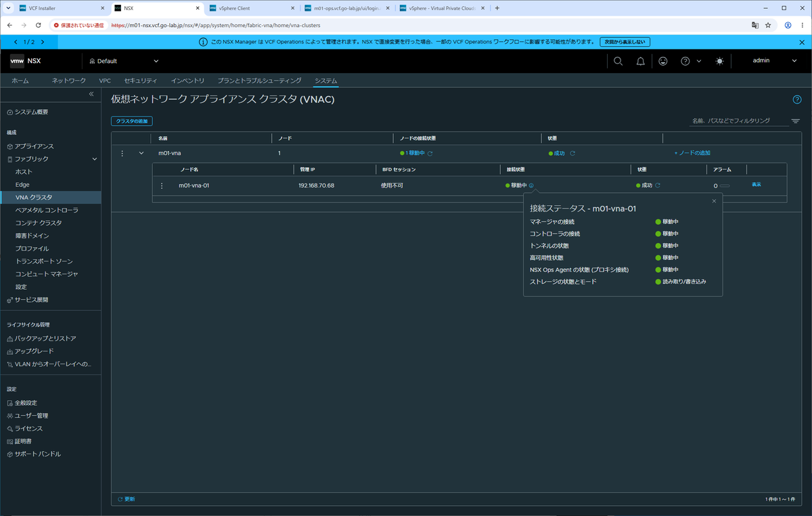Click the 次回から表示しない banner button
Image resolution: width=812 pixels, height=516 pixels.
(x=625, y=42)
